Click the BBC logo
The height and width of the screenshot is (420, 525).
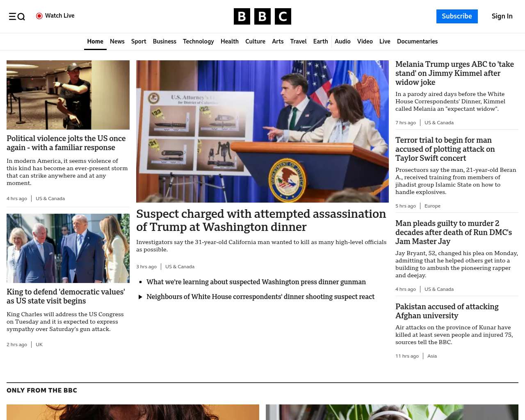262,16
